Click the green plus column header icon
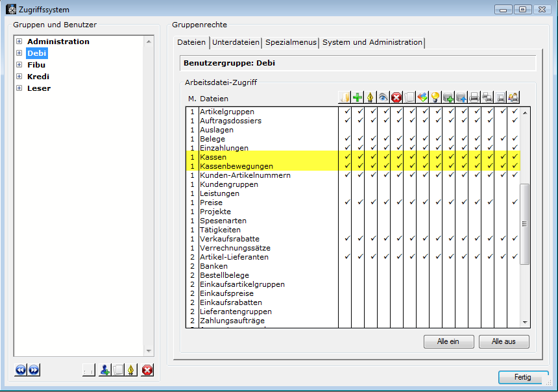Screen dimensions: 558x392 pos(358,97)
